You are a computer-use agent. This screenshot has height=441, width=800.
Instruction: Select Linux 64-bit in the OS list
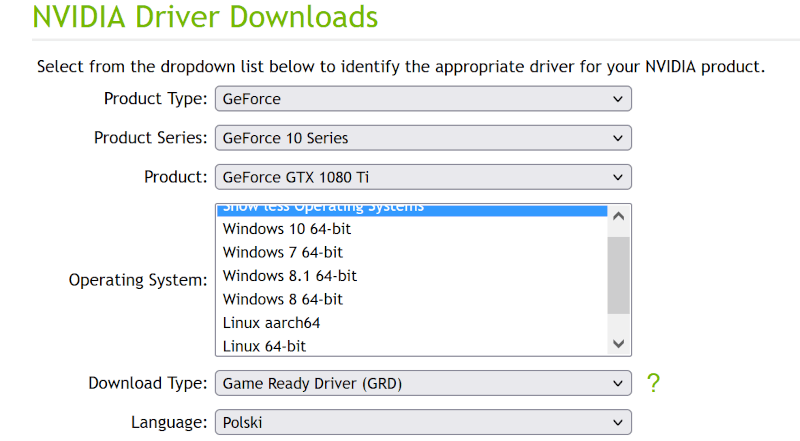[x=412, y=346]
